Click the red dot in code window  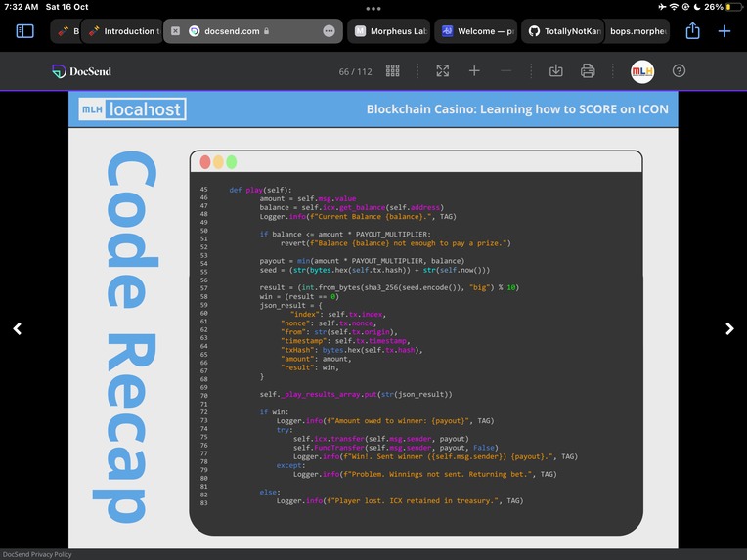coord(205,162)
